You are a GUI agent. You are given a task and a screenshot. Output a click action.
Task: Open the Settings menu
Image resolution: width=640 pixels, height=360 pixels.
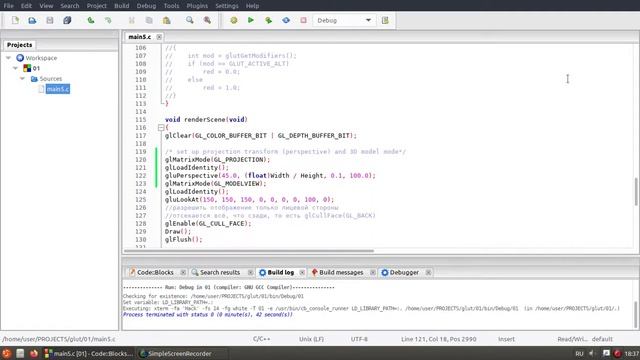[227, 6]
